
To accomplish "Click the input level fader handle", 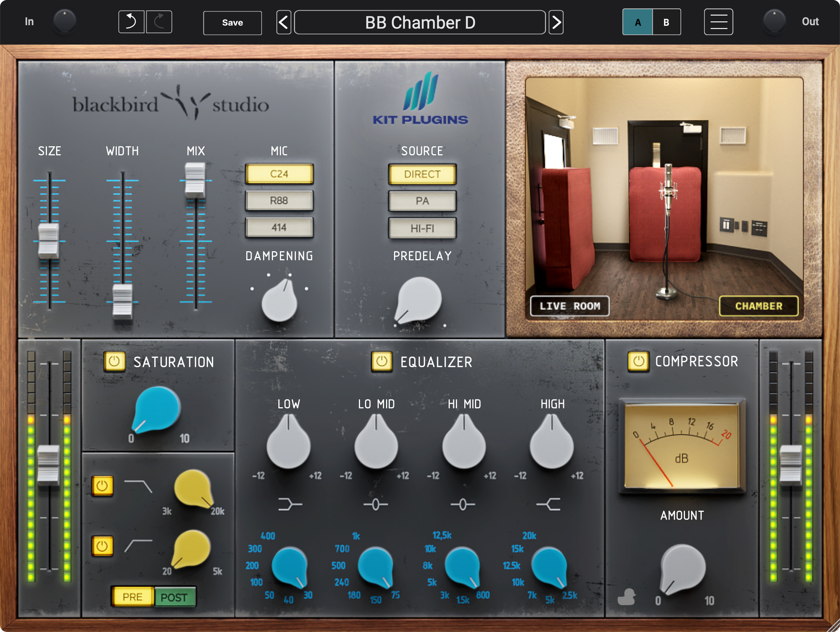I will pyautogui.click(x=48, y=465).
